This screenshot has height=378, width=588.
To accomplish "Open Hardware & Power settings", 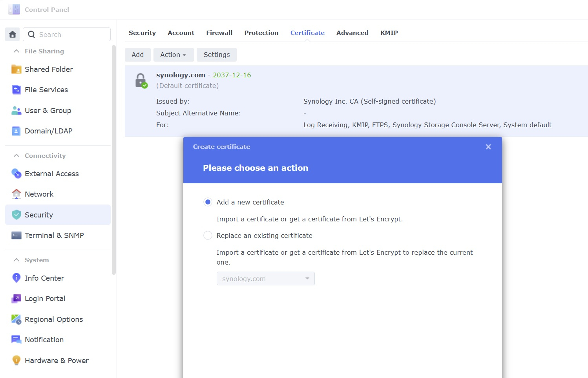I will point(58,360).
